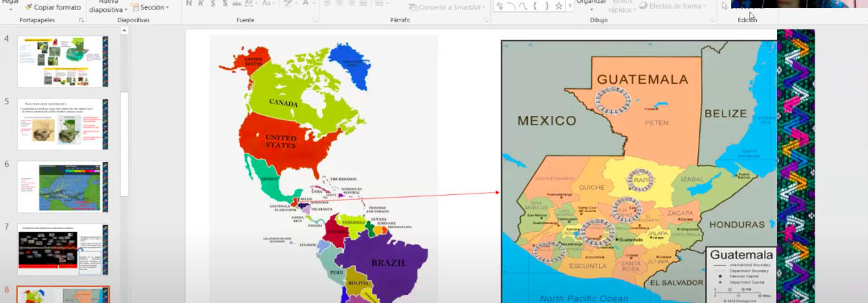This screenshot has width=868, height=303.
Task: Open the Portapapeles dialog launcher
Action: pos(81,21)
